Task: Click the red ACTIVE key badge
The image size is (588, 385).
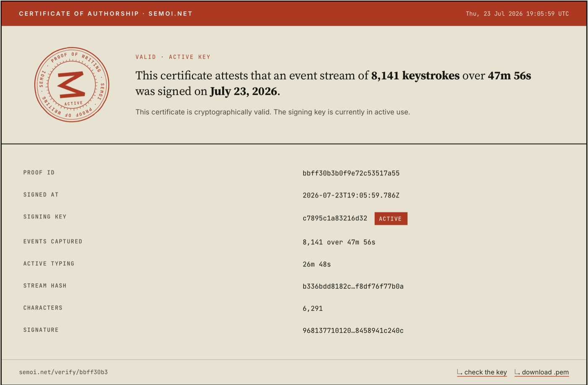Action: click(x=391, y=219)
